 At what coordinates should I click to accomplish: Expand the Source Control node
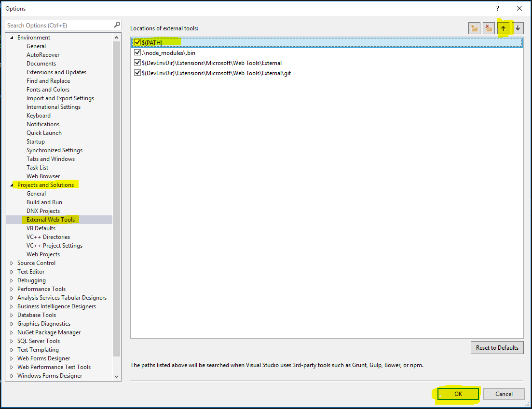[x=12, y=263]
